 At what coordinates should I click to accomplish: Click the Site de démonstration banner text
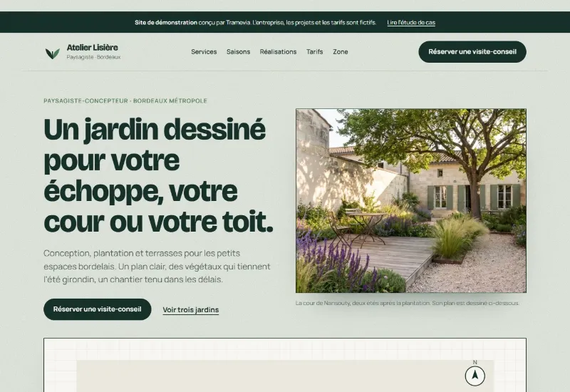256,23
